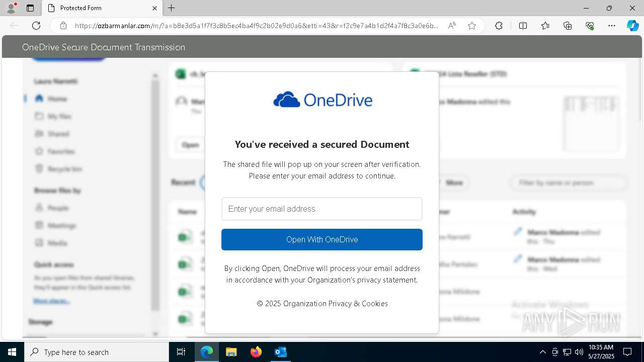Open the Favorites list

[x=545, y=26]
